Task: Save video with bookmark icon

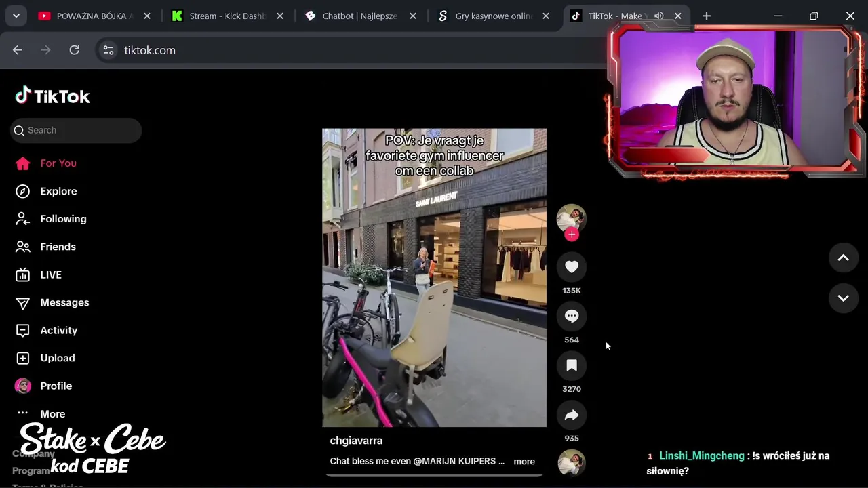Action: [x=572, y=365]
